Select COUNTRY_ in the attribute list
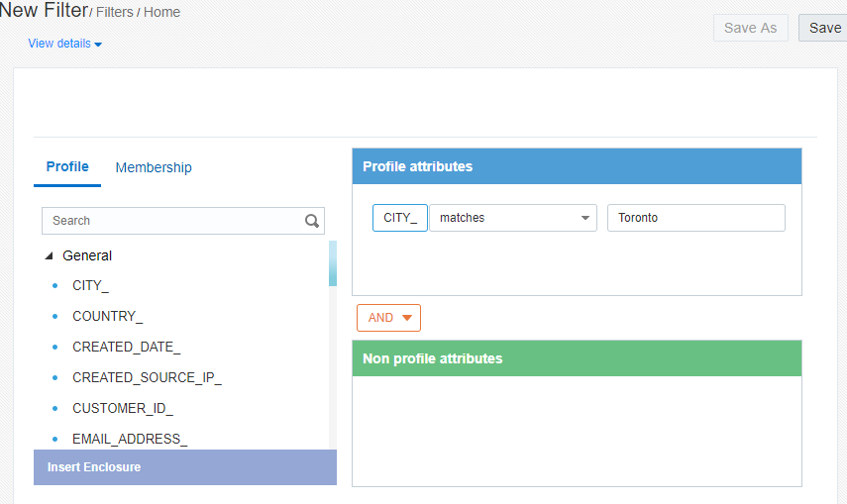 [x=107, y=316]
